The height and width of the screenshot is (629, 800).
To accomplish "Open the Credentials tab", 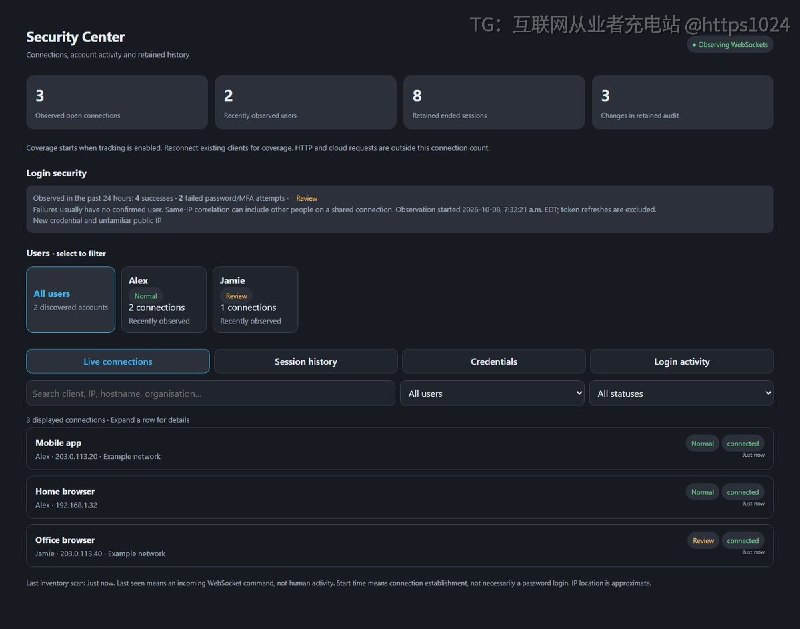I will tap(493, 361).
